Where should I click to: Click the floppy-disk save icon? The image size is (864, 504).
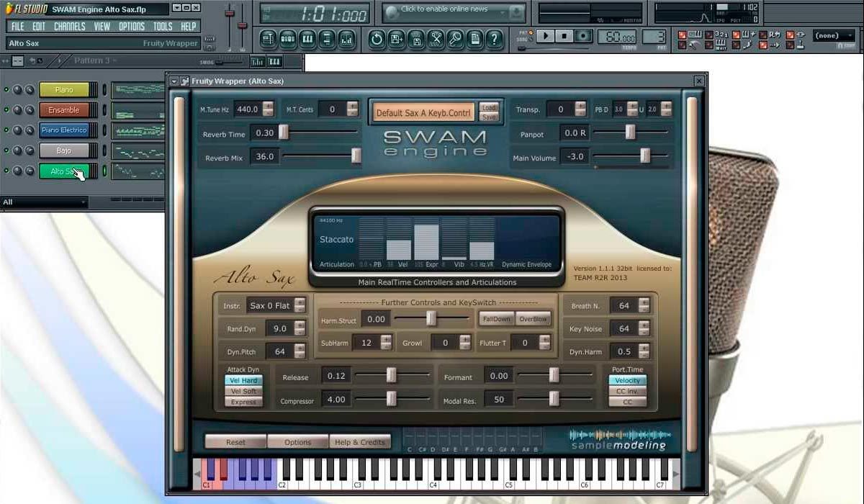click(415, 39)
